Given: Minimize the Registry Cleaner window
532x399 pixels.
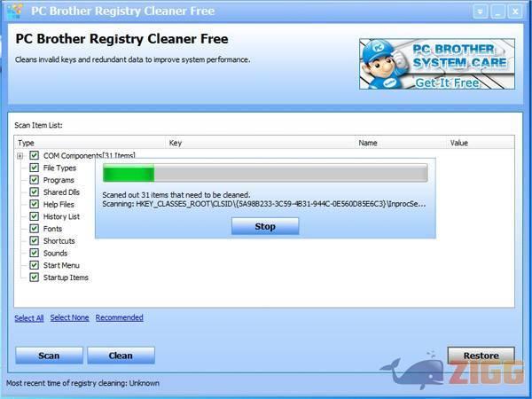Looking at the screenshot, I should [497, 12].
